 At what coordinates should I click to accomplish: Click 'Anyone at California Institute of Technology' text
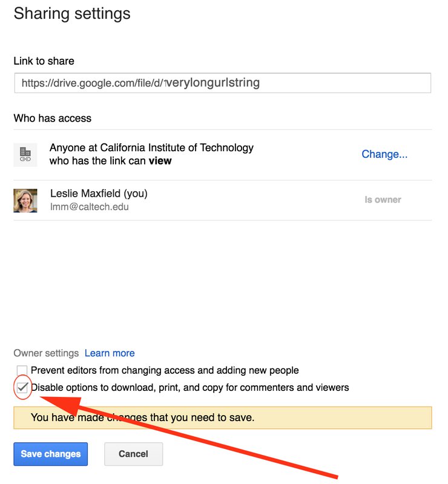[151, 148]
